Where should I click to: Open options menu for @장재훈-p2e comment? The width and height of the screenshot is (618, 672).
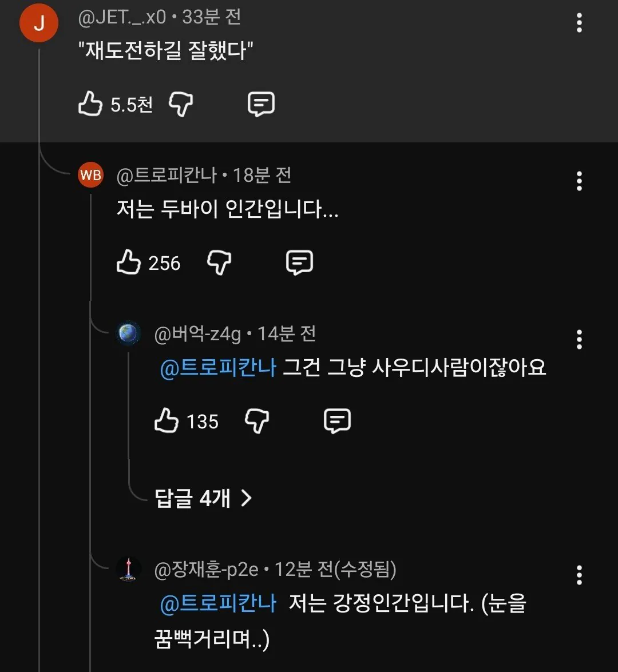579,575
